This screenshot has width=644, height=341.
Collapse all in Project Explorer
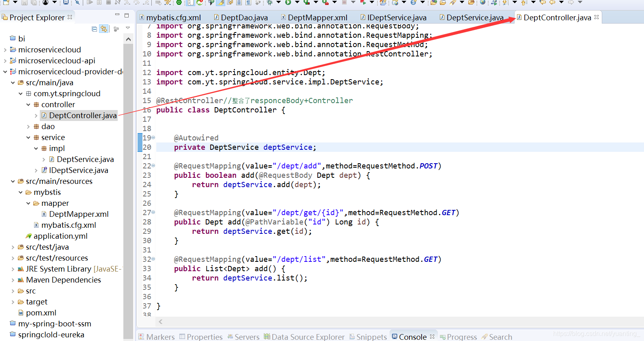(x=95, y=29)
